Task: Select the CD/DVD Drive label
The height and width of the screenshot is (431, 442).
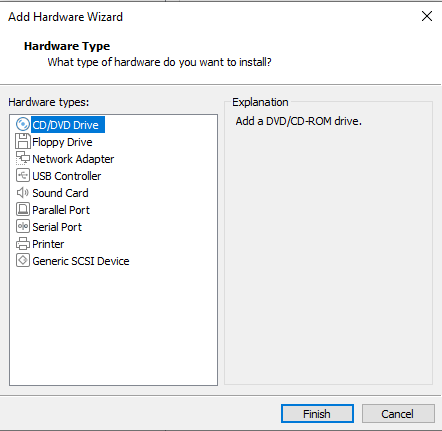Action: 68,125
